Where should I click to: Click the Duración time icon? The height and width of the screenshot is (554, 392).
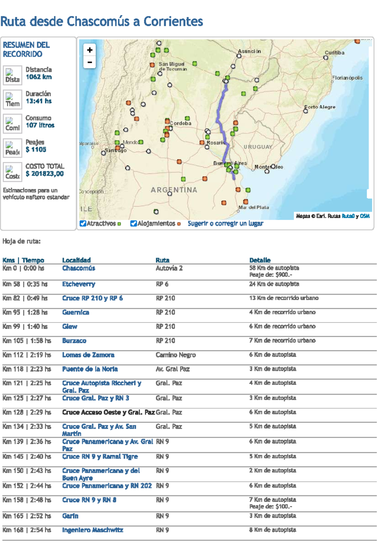12,100
